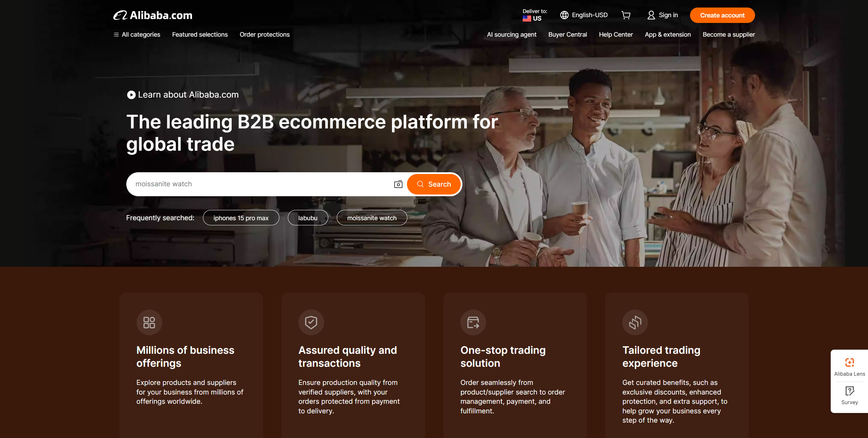Screen dimensions: 868x438
Task: Click the orange Search button
Action: (434, 184)
